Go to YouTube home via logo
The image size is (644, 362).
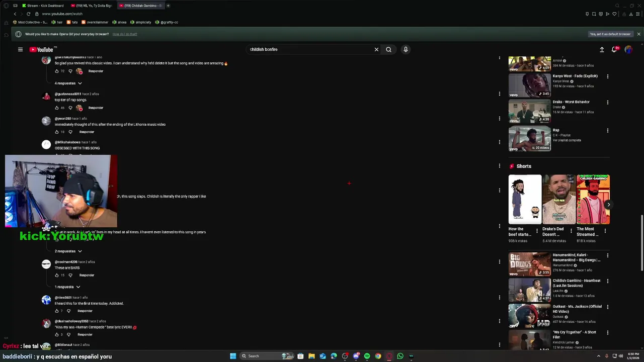point(41,49)
